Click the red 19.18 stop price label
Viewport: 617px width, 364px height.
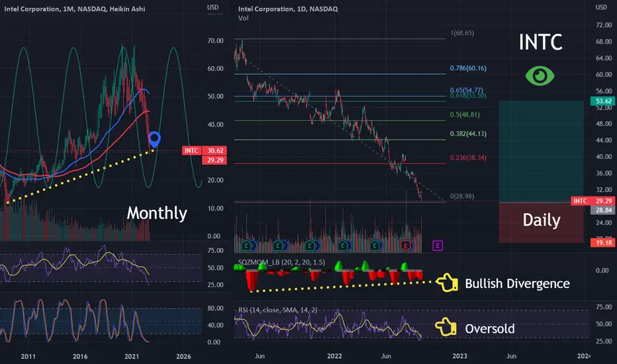click(x=603, y=242)
